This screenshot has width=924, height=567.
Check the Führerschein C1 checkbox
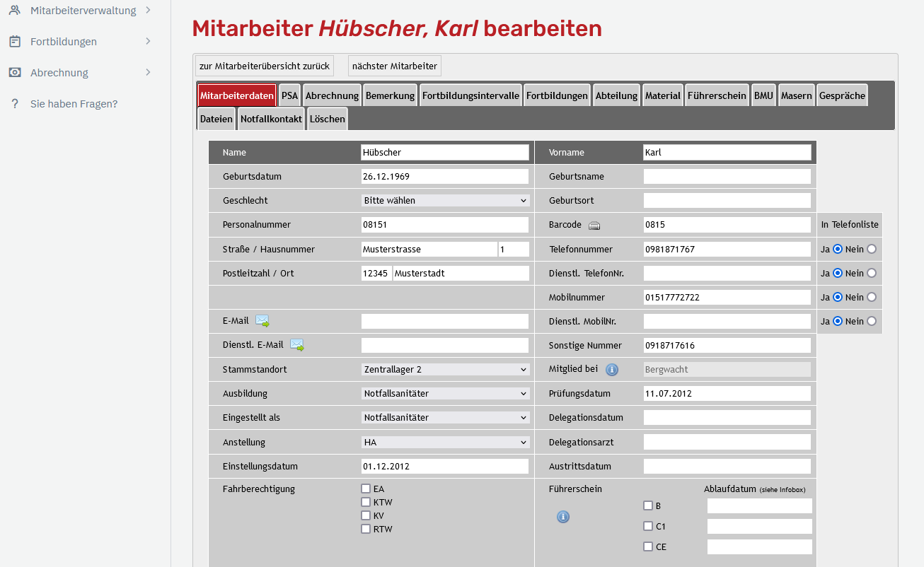click(648, 526)
